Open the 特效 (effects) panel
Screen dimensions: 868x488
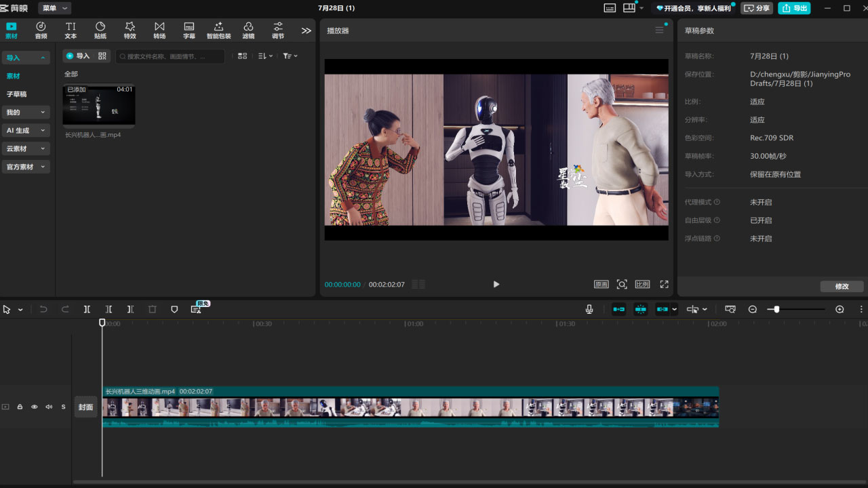(x=130, y=30)
